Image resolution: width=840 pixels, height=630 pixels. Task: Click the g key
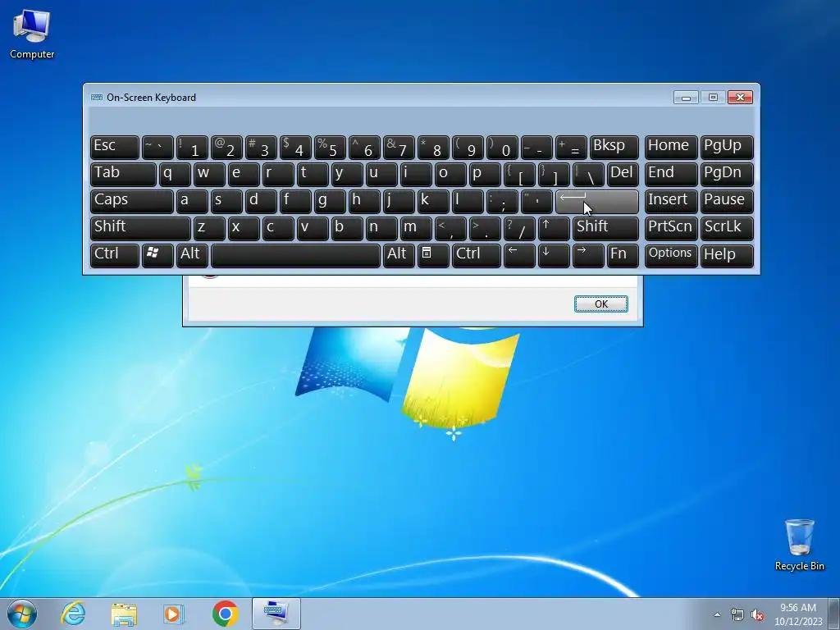[x=330, y=201]
